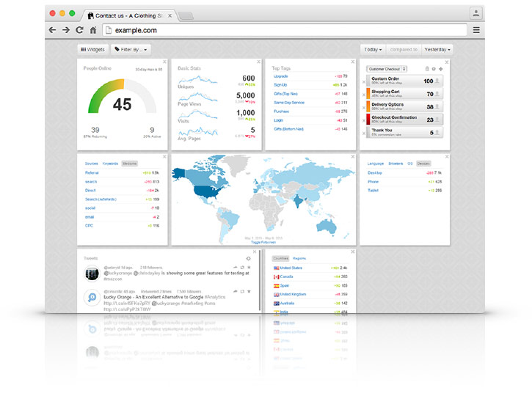Click the funnel trash icon

click(427, 69)
